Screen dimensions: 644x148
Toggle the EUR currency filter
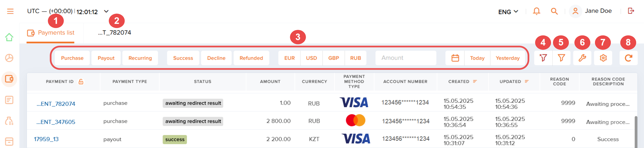tap(289, 58)
